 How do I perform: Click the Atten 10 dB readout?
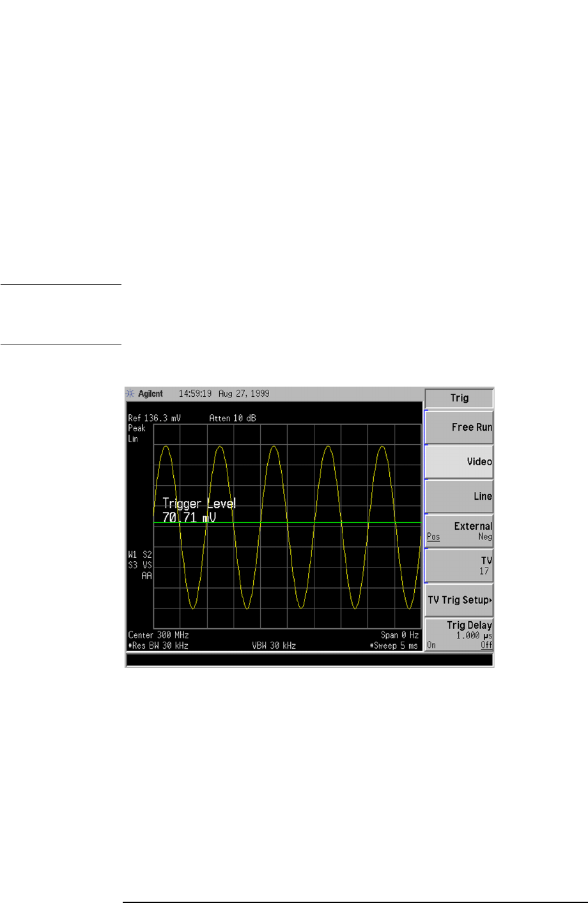pyautogui.click(x=233, y=418)
